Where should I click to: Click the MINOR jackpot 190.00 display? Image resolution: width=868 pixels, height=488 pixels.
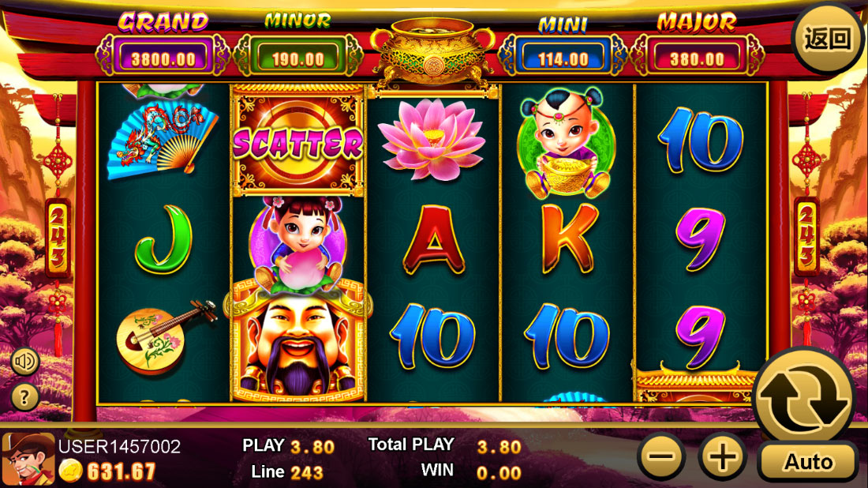tap(297, 58)
